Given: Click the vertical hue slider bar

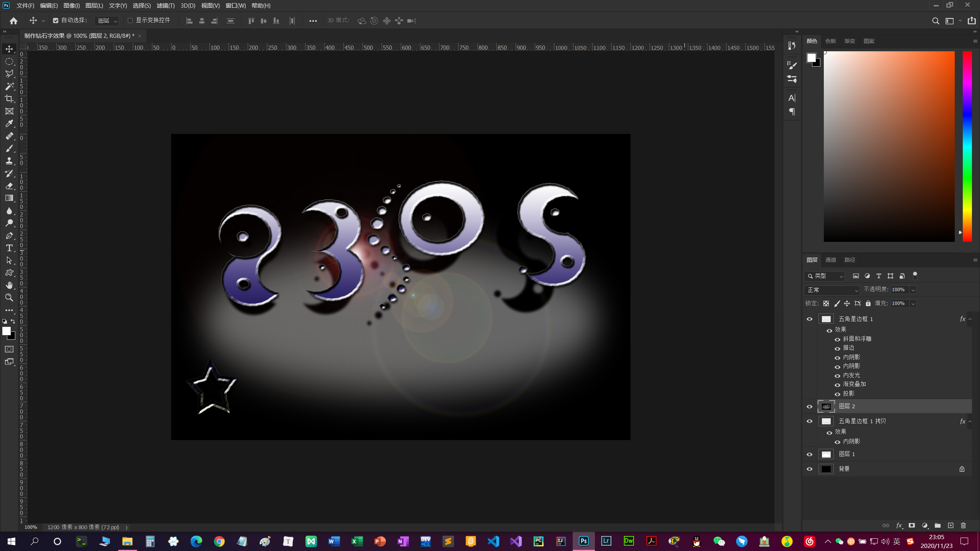Looking at the screenshot, I should (x=967, y=146).
